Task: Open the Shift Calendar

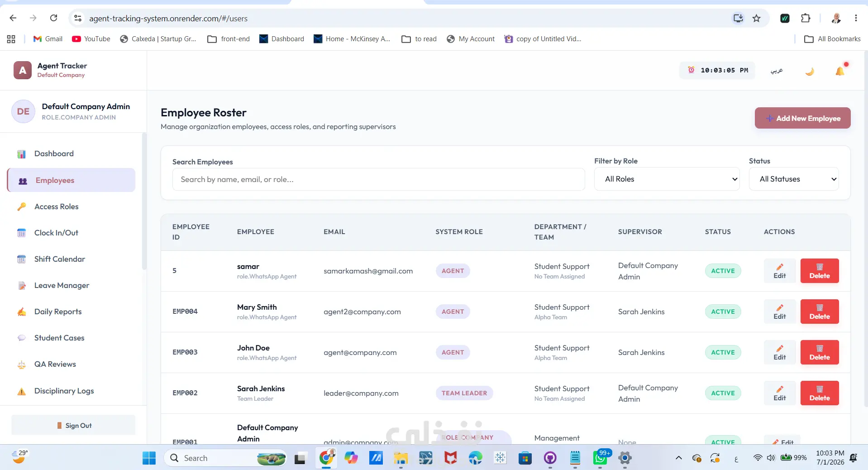Action: (71, 259)
